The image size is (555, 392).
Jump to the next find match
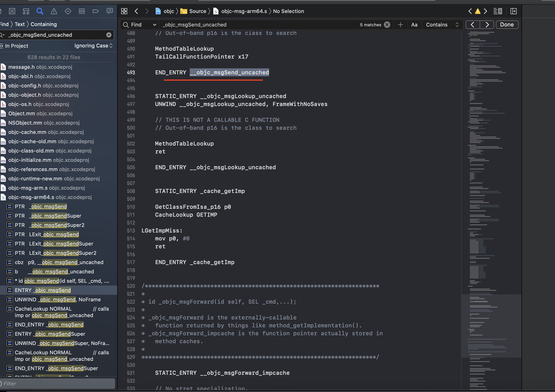click(487, 25)
